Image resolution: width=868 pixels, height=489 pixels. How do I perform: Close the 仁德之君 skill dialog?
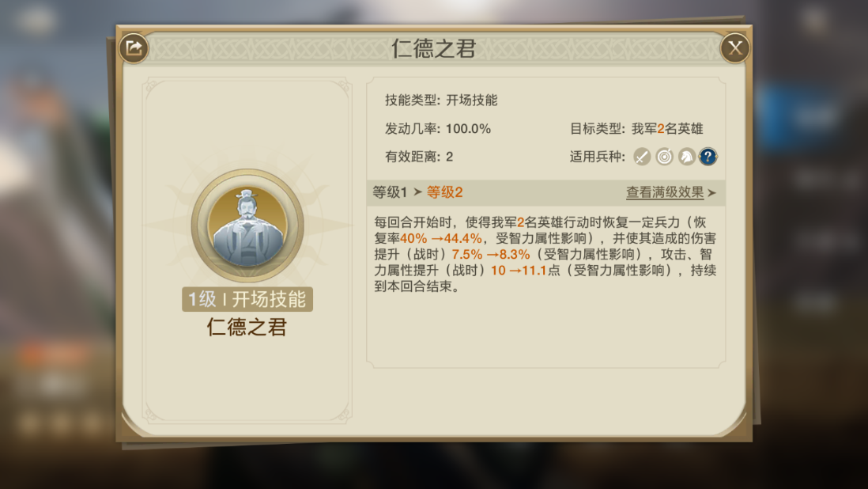(x=734, y=49)
